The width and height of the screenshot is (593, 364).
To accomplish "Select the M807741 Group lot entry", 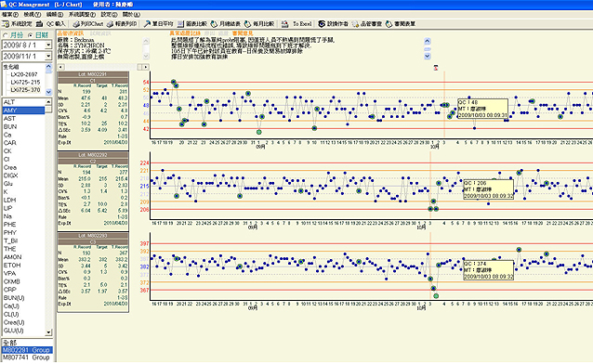I will coord(26,357).
